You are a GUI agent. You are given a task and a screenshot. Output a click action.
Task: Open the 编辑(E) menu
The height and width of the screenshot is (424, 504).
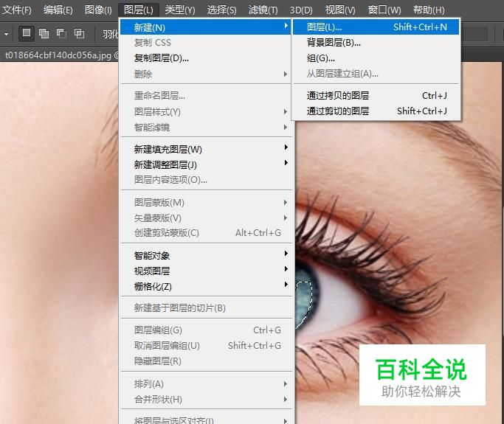pyautogui.click(x=58, y=10)
